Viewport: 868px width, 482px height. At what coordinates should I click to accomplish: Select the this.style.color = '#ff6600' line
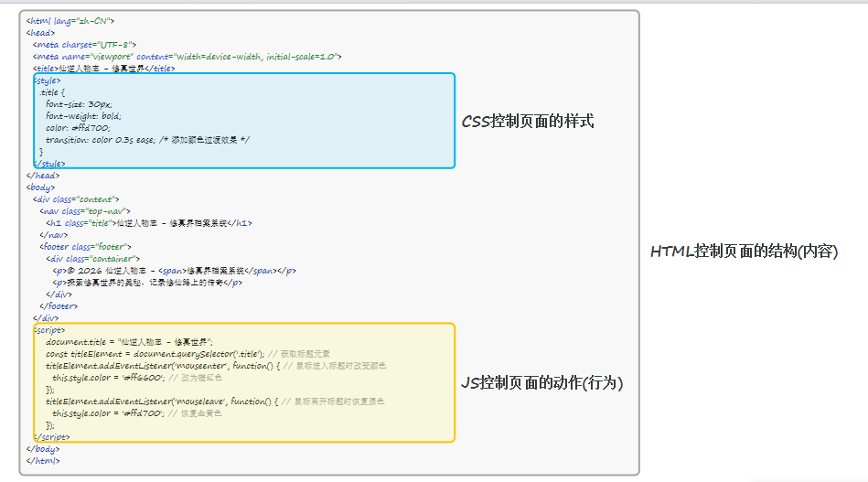[137, 378]
